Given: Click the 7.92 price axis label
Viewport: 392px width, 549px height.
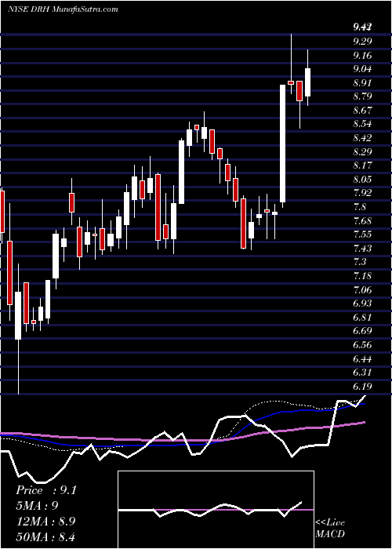Looking at the screenshot, I should click(363, 193).
